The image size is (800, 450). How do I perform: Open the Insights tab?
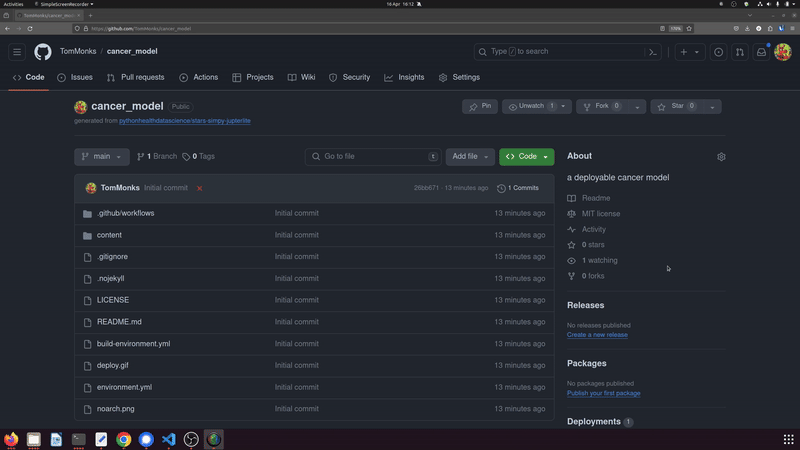[x=404, y=78]
